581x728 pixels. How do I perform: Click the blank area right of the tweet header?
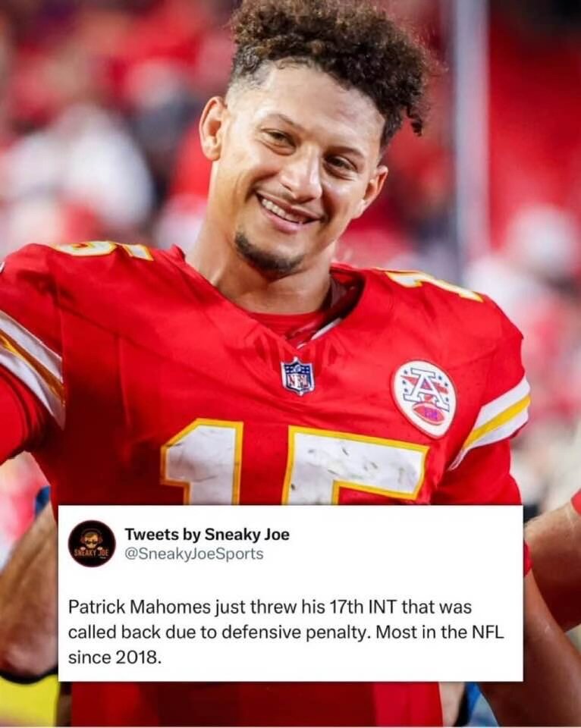(404, 543)
